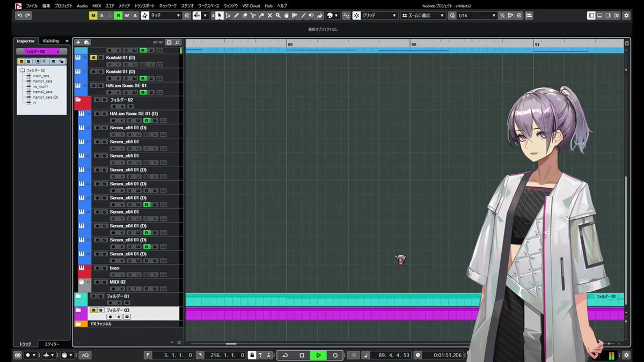644x362 pixels.
Task: Select the Play speaker tool
Action: click(x=311, y=16)
